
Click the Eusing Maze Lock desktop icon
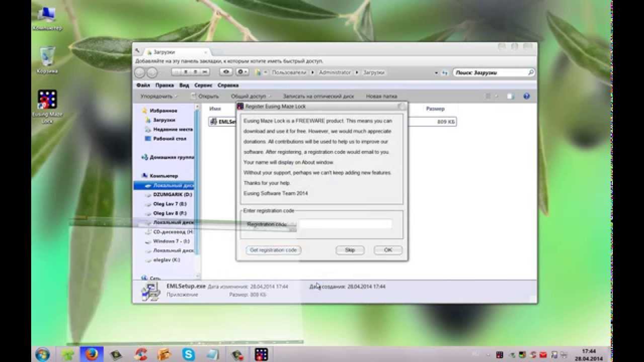click(47, 107)
